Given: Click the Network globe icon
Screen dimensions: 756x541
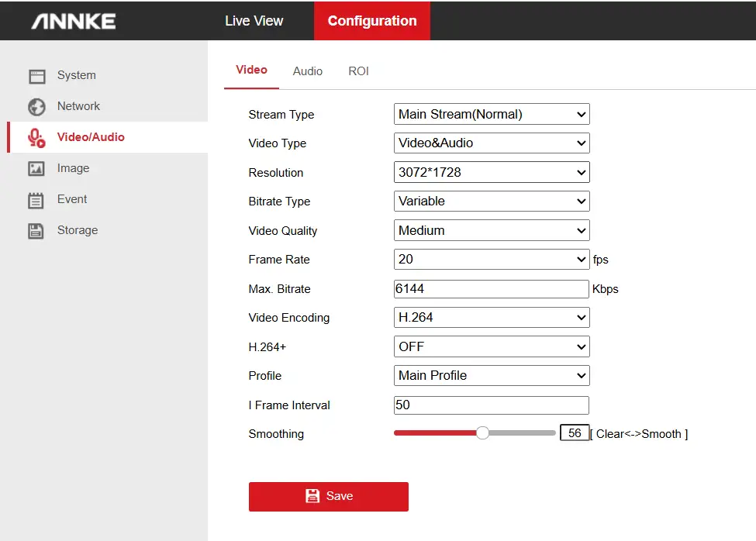Looking at the screenshot, I should coord(37,107).
